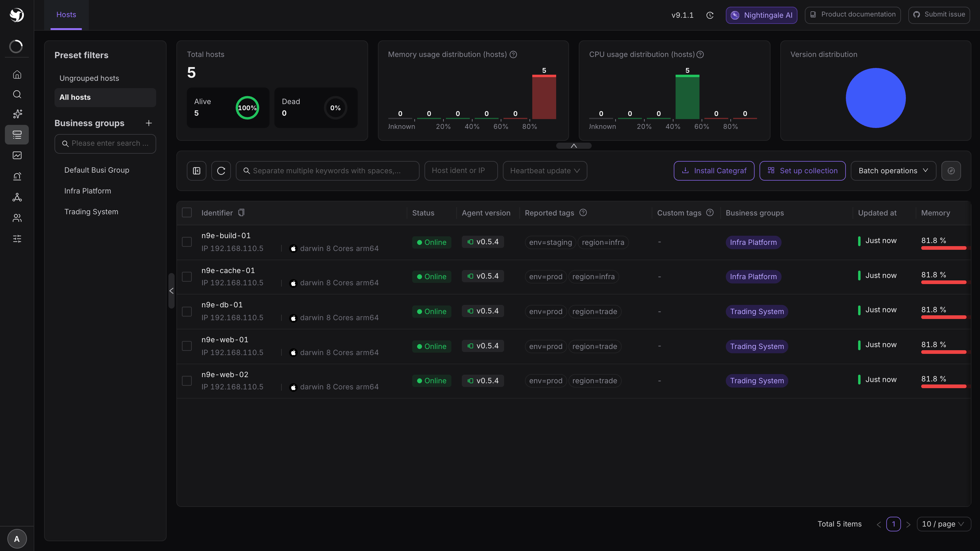Select Infra Platform business group in sidebar

point(88,191)
